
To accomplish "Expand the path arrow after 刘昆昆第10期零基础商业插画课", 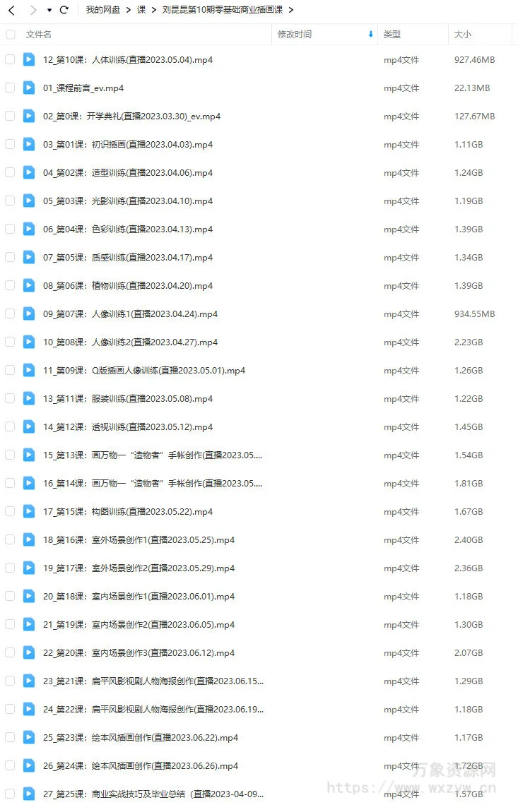I will 291,10.
